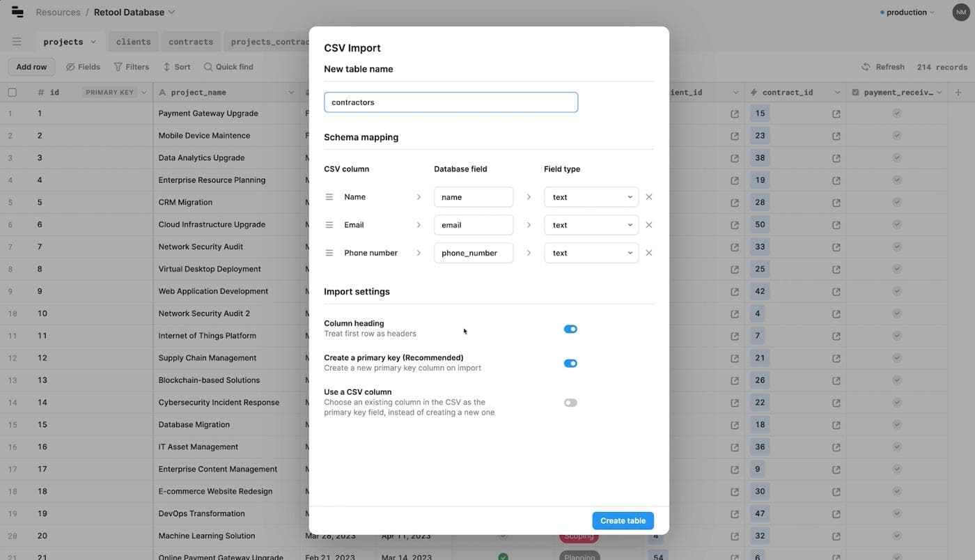Viewport: 975px width, 560px height.
Task: Click the Add row button
Action: coord(31,67)
